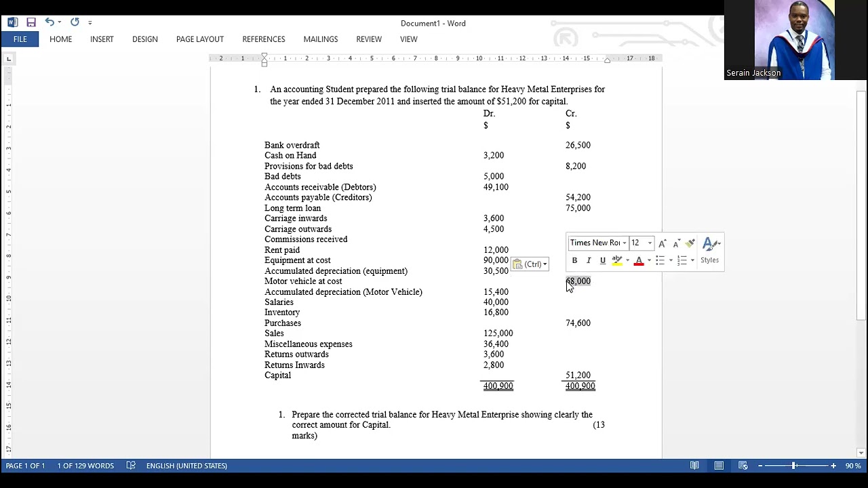Open the MAILINGS tab
Image resolution: width=868 pixels, height=488 pixels.
(x=321, y=39)
